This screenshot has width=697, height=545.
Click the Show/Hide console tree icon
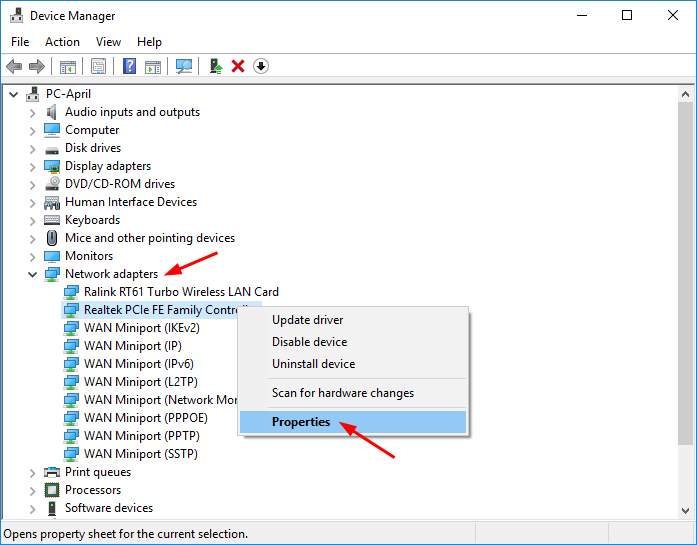[67, 66]
